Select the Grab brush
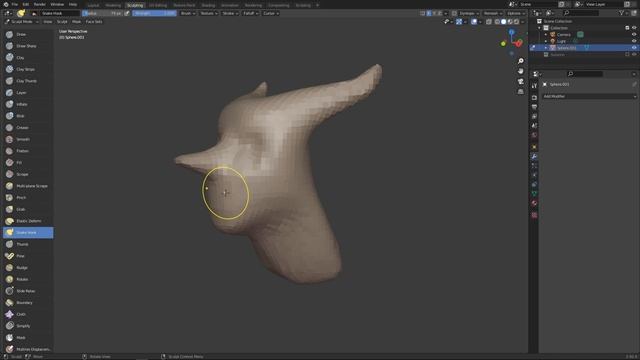The height and width of the screenshot is (360, 640). (x=28, y=209)
